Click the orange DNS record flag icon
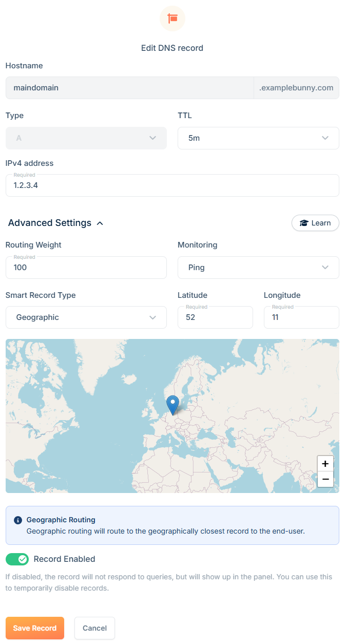This screenshot has width=346, height=644. point(172,18)
